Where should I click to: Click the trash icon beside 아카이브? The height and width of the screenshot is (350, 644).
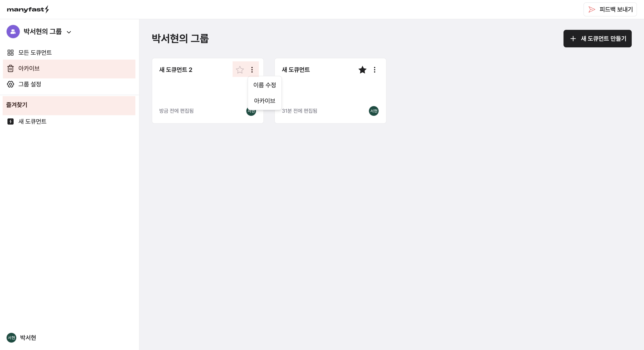click(x=11, y=68)
